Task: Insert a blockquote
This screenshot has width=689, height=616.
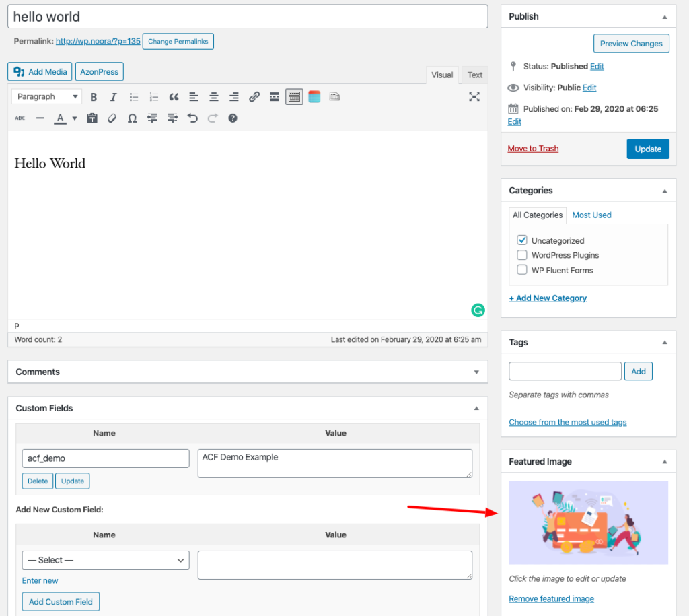Action: point(174,97)
